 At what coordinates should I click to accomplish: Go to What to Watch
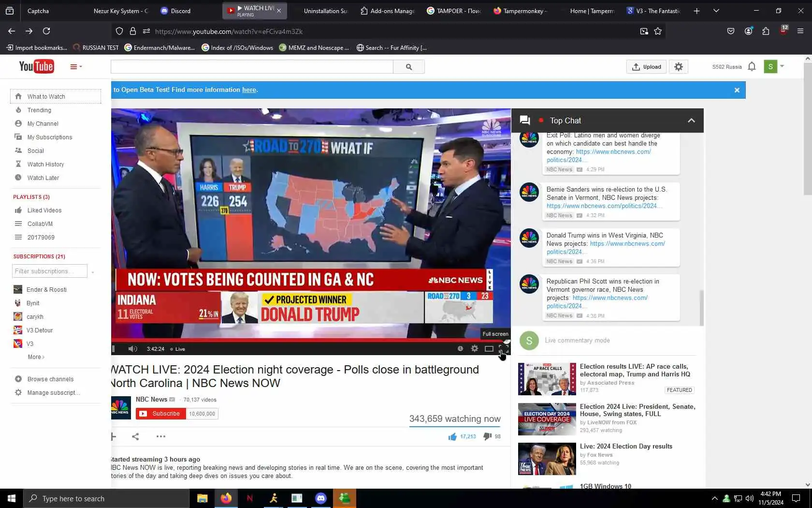pos(56,97)
